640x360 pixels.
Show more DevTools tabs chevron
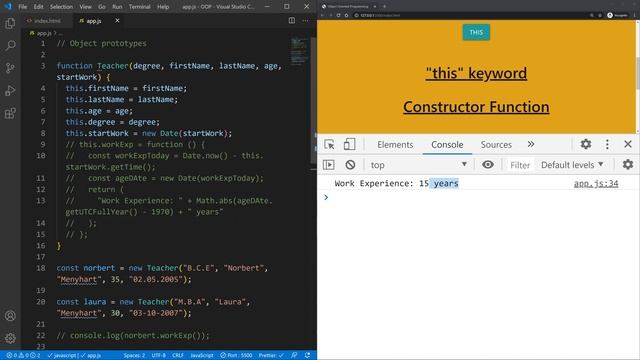[x=531, y=144]
